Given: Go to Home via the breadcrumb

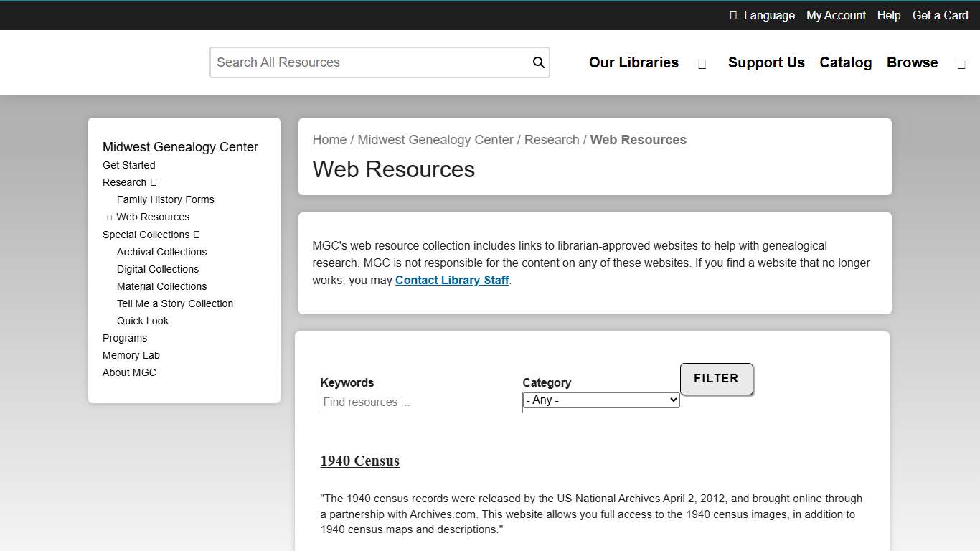Looking at the screenshot, I should [x=329, y=139].
